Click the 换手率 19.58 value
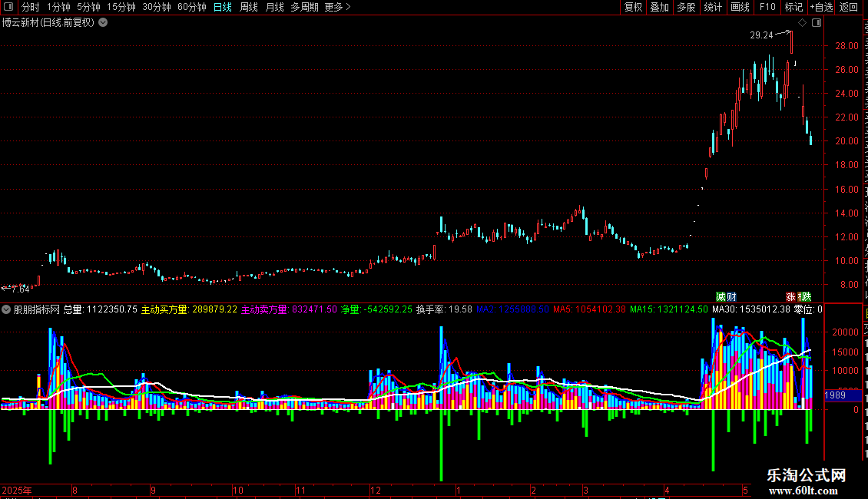The height and width of the screenshot is (499, 868). click(x=444, y=310)
